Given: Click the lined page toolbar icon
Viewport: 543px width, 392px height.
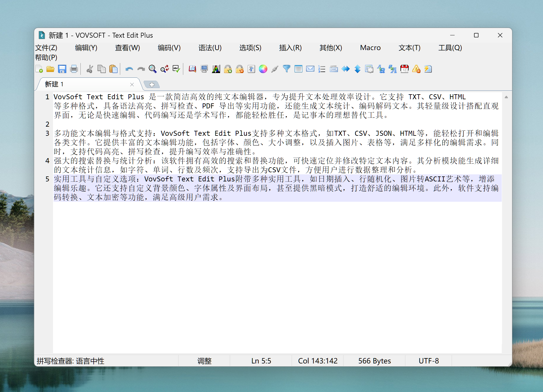Looking at the screenshot, I should tap(298, 69).
